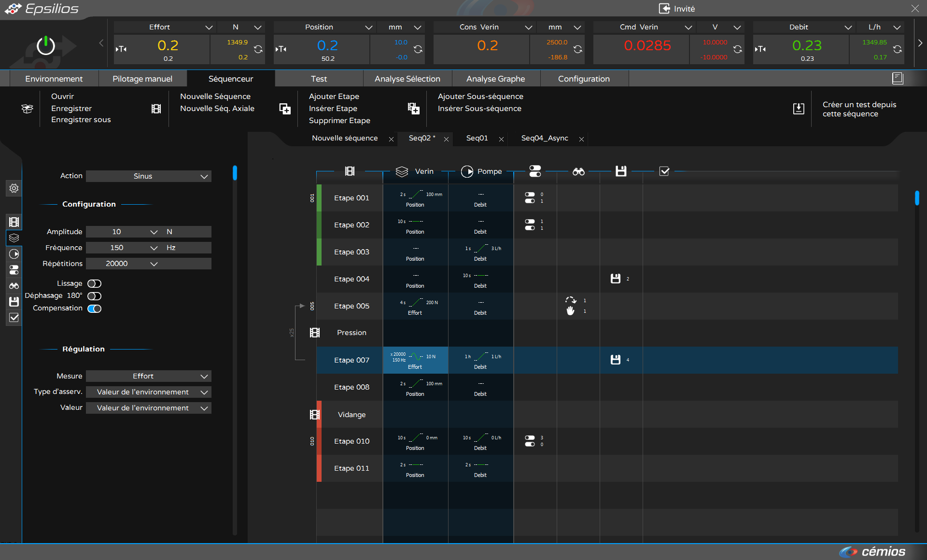This screenshot has height=560, width=927.
Task: Click the Verin layers icon in the sequence header
Action: pyautogui.click(x=402, y=171)
